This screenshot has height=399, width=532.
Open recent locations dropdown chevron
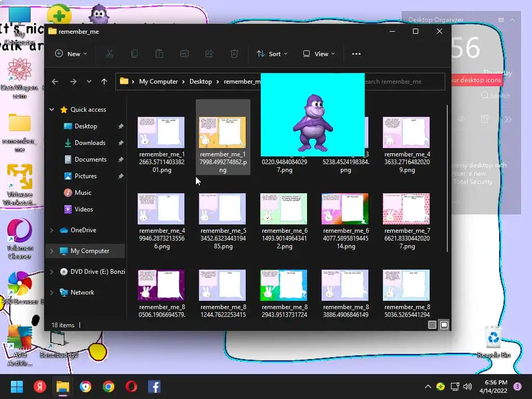click(x=89, y=82)
